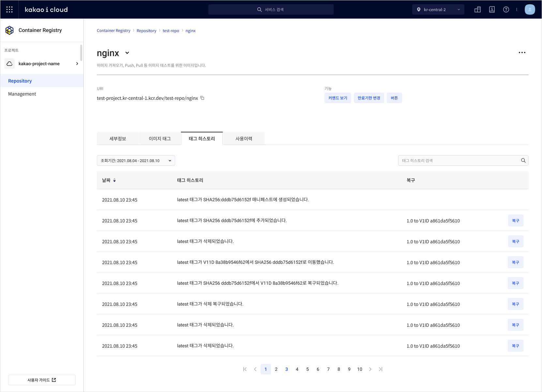Restore the 'V11D 8a38b9546f62에서 SHA256' 이동 row
This screenshot has width=542, height=392.
[516, 262]
